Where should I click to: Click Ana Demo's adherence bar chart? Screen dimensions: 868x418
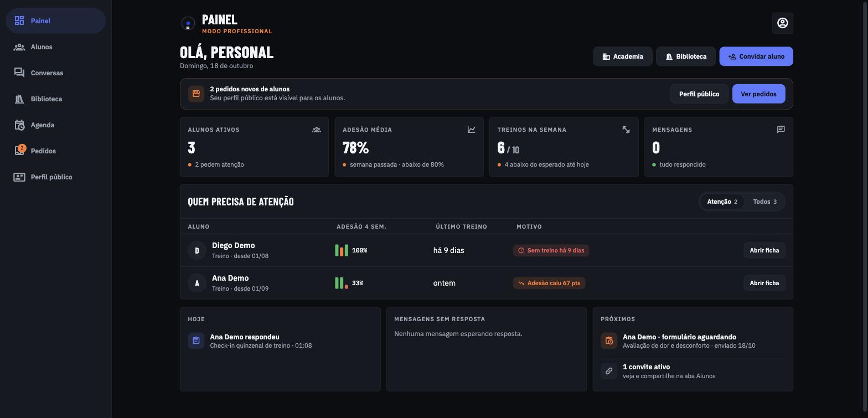pos(342,283)
